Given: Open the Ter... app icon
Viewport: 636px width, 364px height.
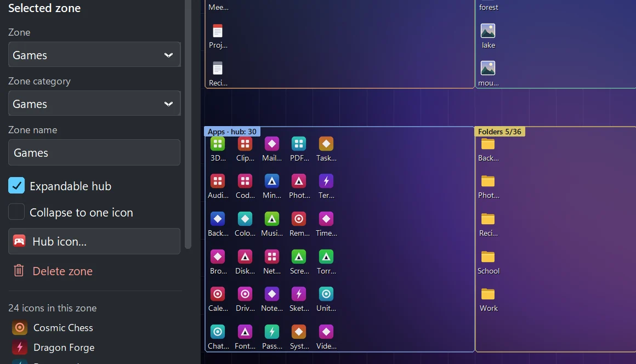Looking at the screenshot, I should coord(326,181).
